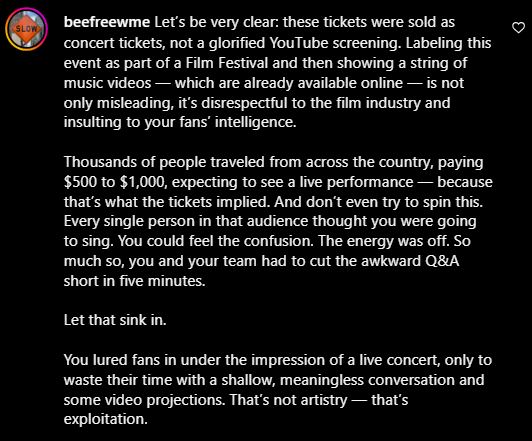
Task: Click the phrase 'Let's be very clear'
Action: point(214,22)
